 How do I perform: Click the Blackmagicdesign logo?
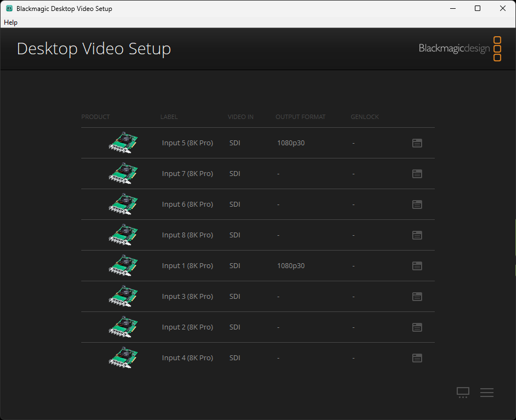[x=459, y=49]
